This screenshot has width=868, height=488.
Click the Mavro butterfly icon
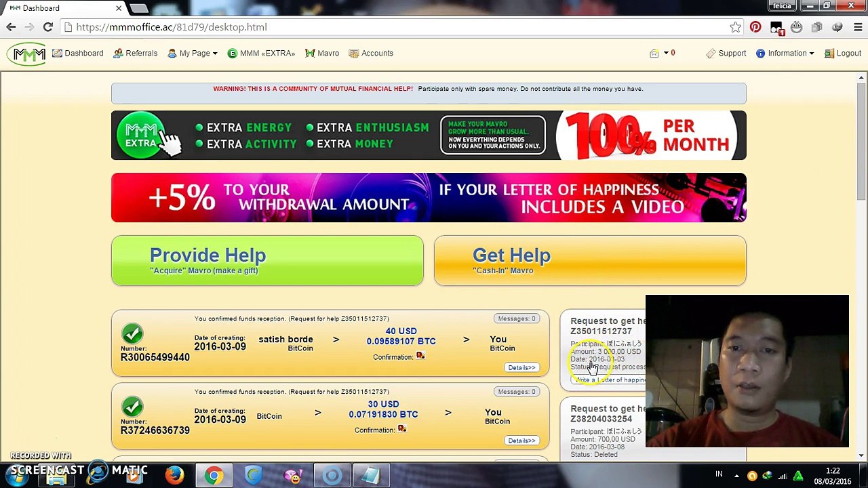tap(310, 54)
